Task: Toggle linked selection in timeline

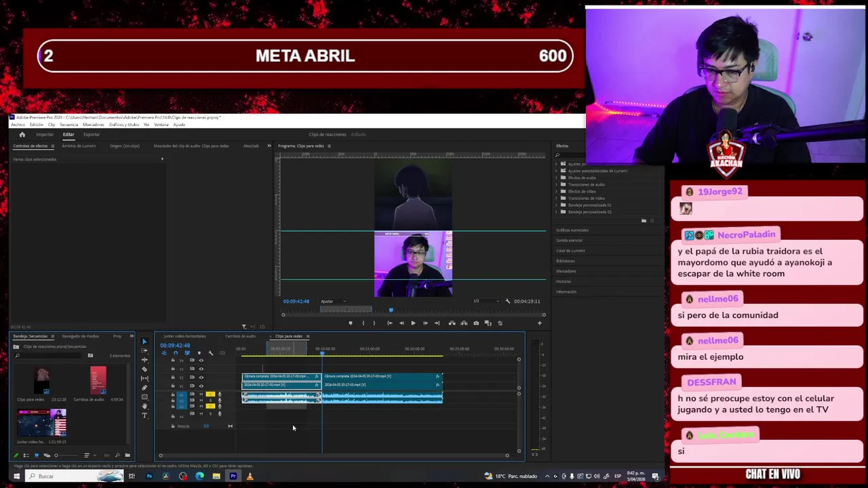Action: (186, 353)
